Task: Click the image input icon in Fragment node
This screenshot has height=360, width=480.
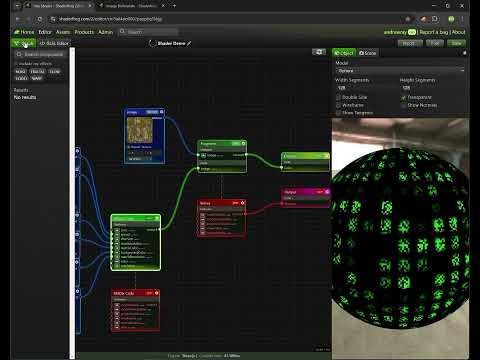Action: pyautogui.click(x=203, y=156)
